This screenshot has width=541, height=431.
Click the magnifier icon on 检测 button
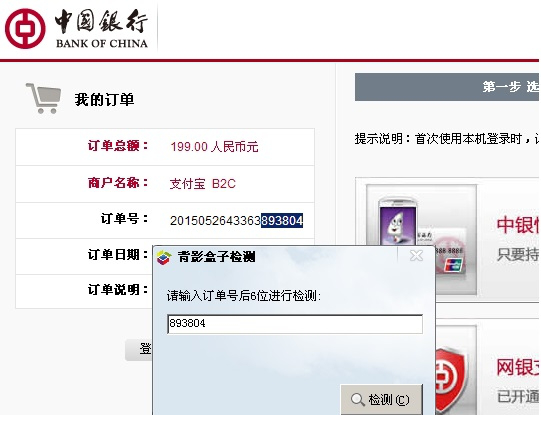coord(357,400)
